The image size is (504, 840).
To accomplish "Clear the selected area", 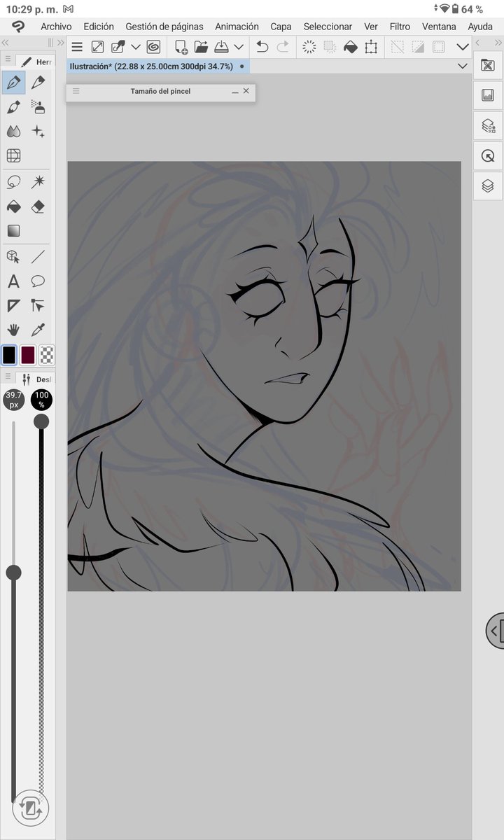I will pos(309,48).
